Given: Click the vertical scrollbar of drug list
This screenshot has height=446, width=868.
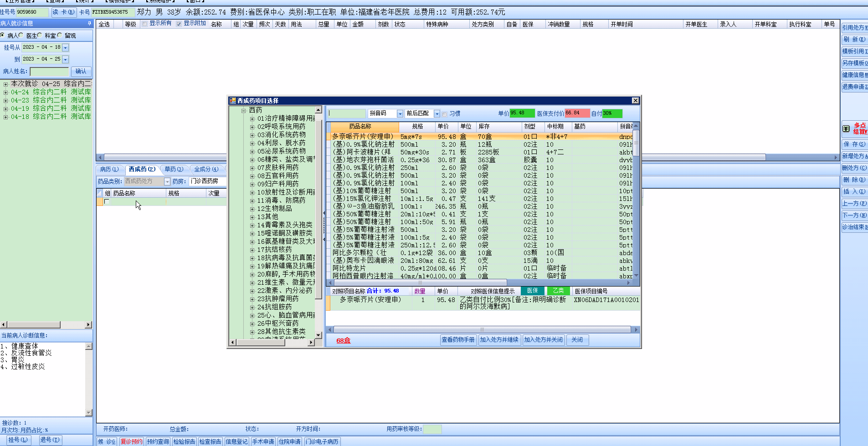Looking at the screenshot, I should (x=636, y=201).
